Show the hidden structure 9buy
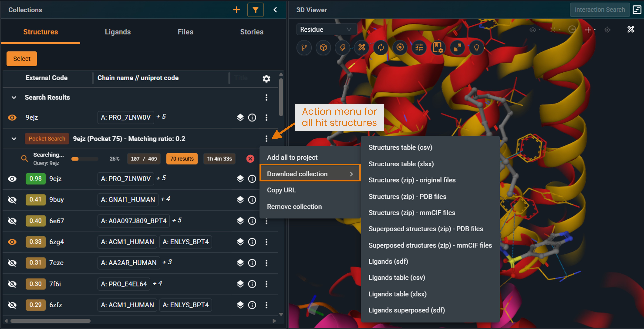This screenshot has width=644, height=329. (12, 200)
